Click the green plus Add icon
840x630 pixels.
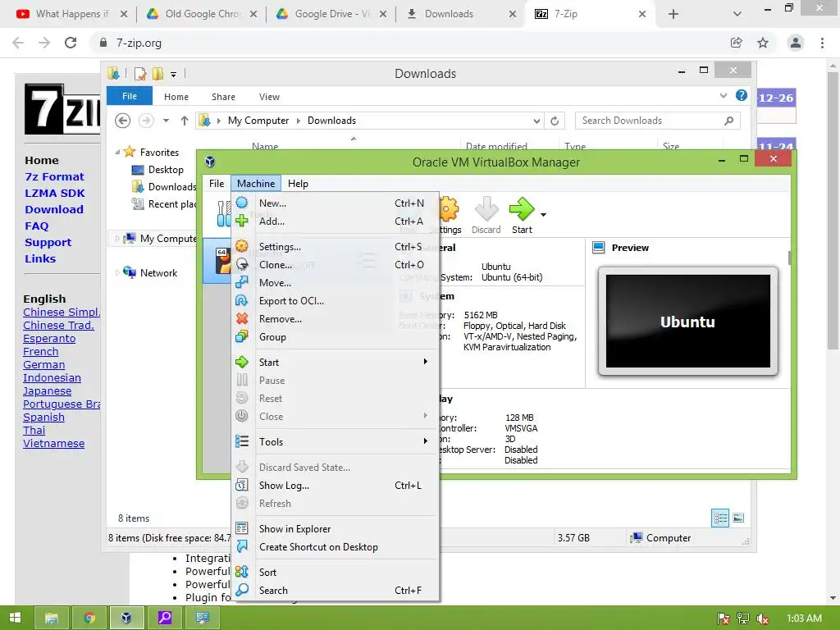242,221
